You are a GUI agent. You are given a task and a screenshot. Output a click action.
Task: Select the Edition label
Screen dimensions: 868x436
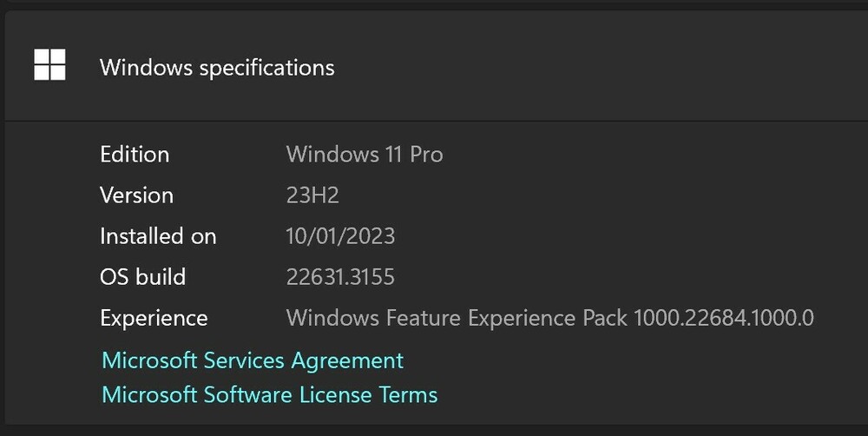(x=135, y=155)
